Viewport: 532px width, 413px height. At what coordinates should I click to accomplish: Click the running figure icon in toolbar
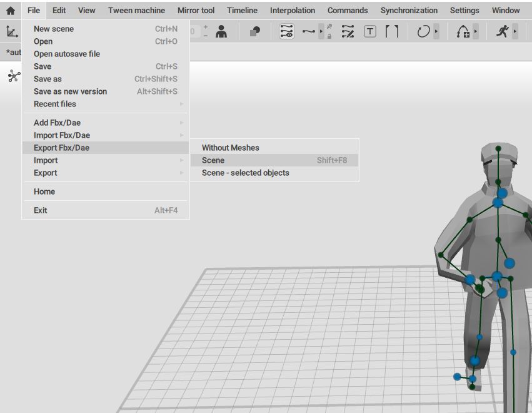502,32
